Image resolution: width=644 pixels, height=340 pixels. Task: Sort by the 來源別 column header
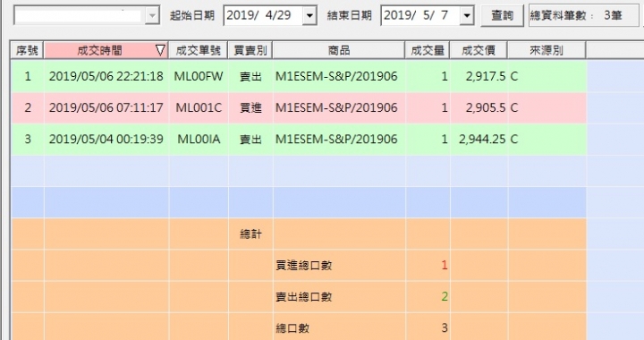click(547, 50)
